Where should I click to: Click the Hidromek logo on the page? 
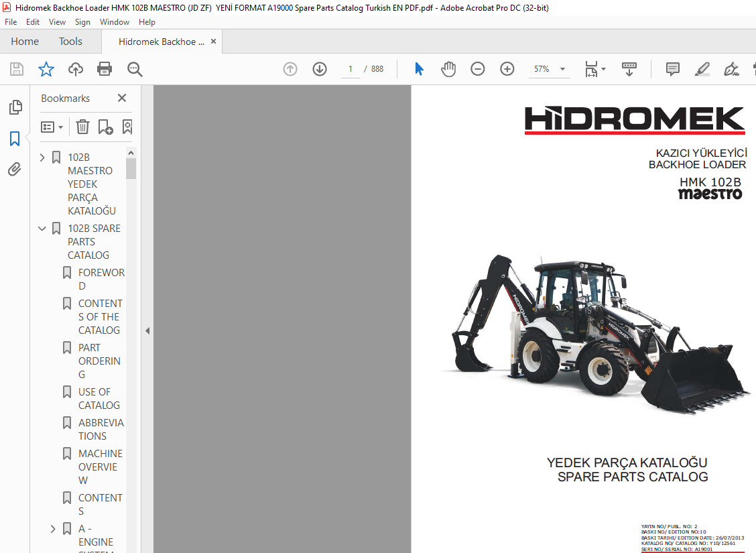(635, 119)
